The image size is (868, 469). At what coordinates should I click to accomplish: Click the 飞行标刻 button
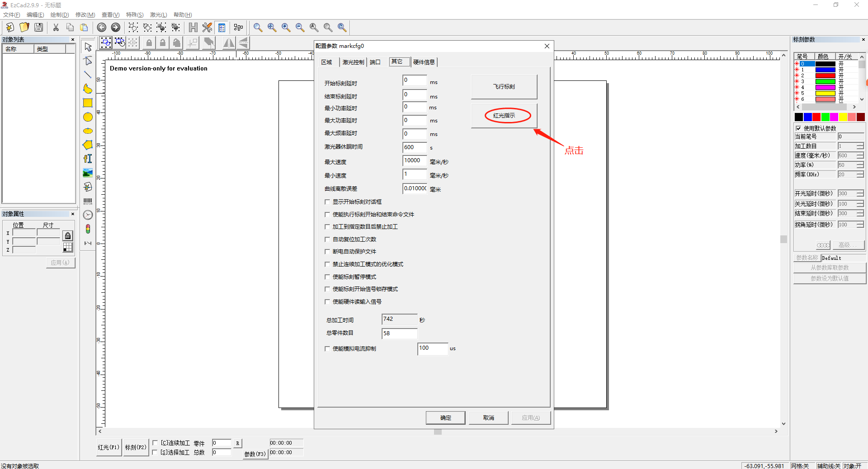pyautogui.click(x=504, y=87)
